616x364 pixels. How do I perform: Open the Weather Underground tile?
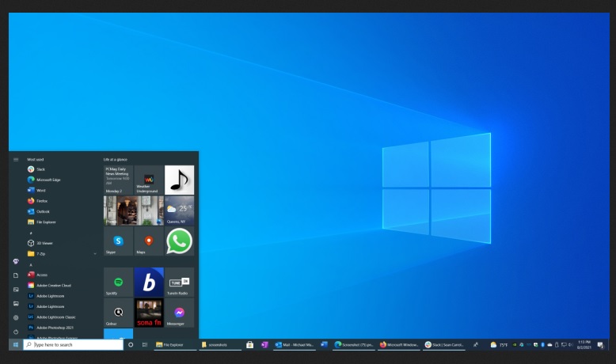pyautogui.click(x=149, y=180)
